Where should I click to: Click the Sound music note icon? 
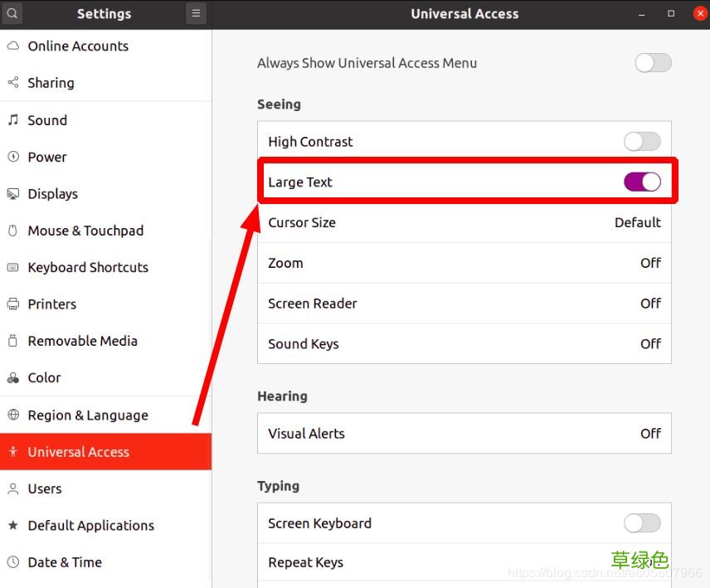point(12,120)
